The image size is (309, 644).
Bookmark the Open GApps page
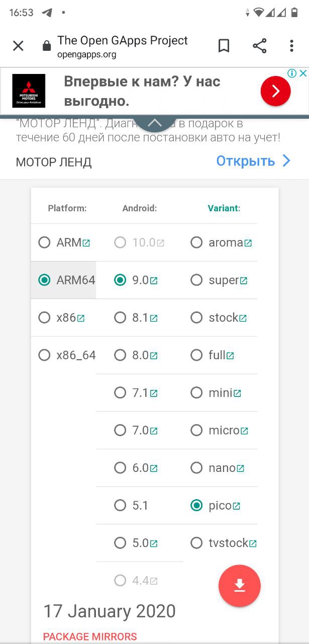tap(224, 46)
